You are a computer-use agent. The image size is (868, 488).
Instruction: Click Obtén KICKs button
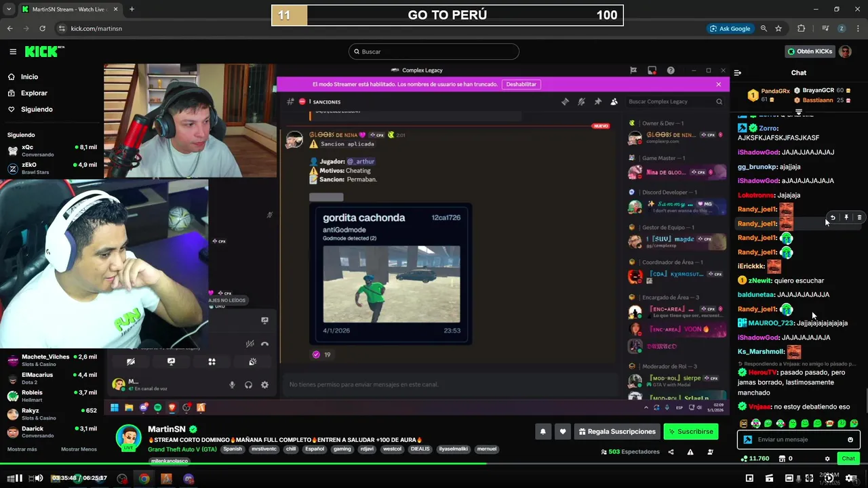click(x=810, y=52)
